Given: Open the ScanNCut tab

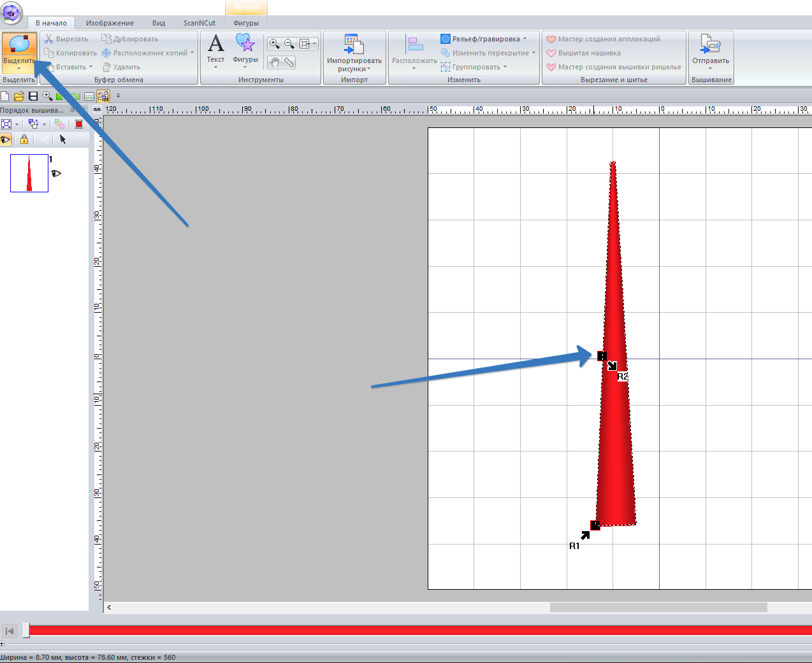Looking at the screenshot, I should pos(199,23).
